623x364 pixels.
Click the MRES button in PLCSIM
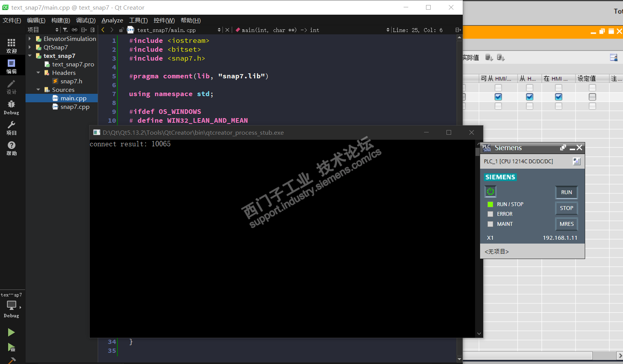pos(567,224)
